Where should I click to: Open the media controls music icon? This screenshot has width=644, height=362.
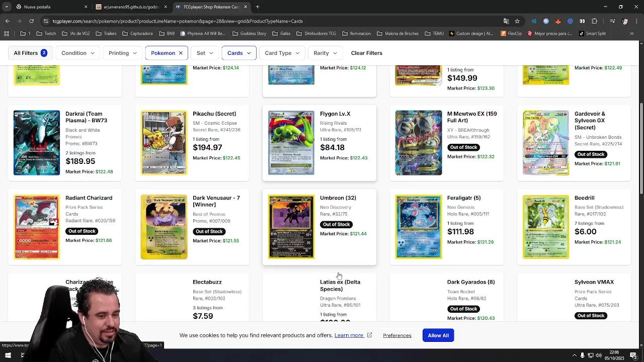(x=612, y=21)
